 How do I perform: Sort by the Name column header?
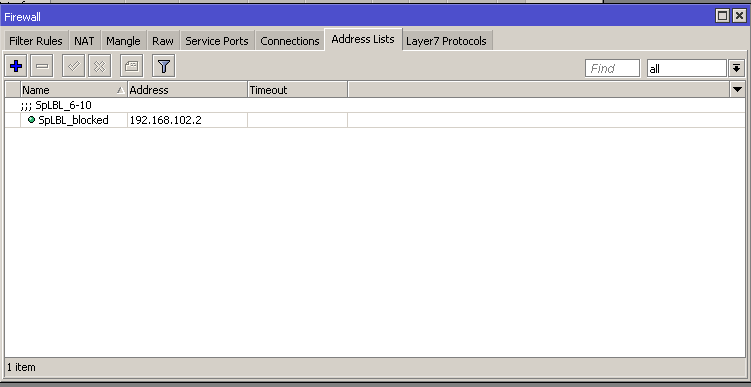[x=74, y=90]
